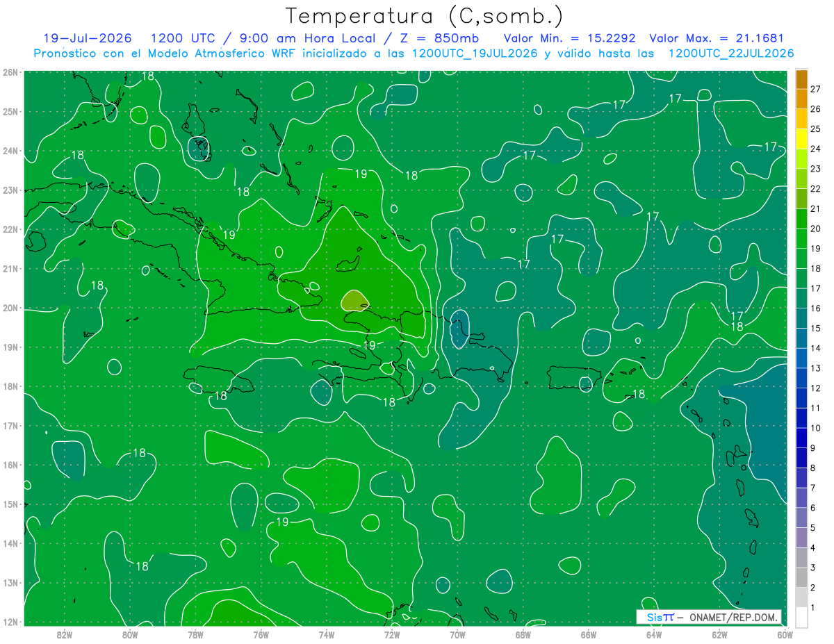Click the '60W' longitude label
The image size is (834, 644).
pos(785,634)
